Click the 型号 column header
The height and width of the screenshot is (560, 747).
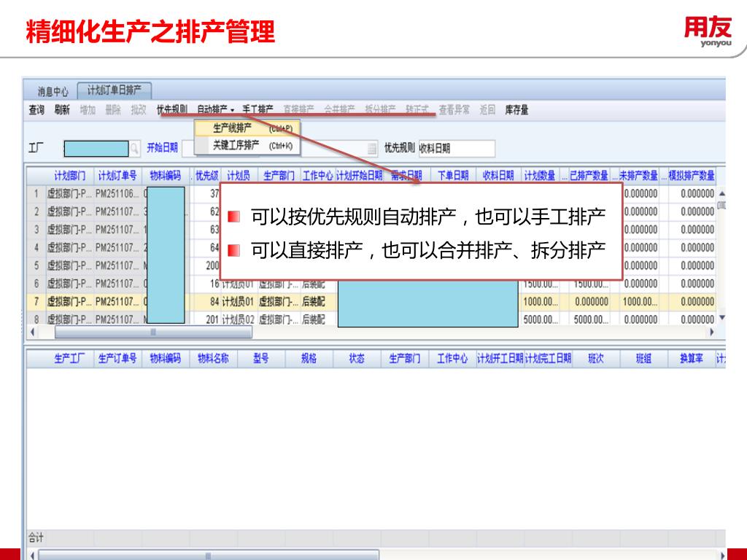pyautogui.click(x=261, y=359)
